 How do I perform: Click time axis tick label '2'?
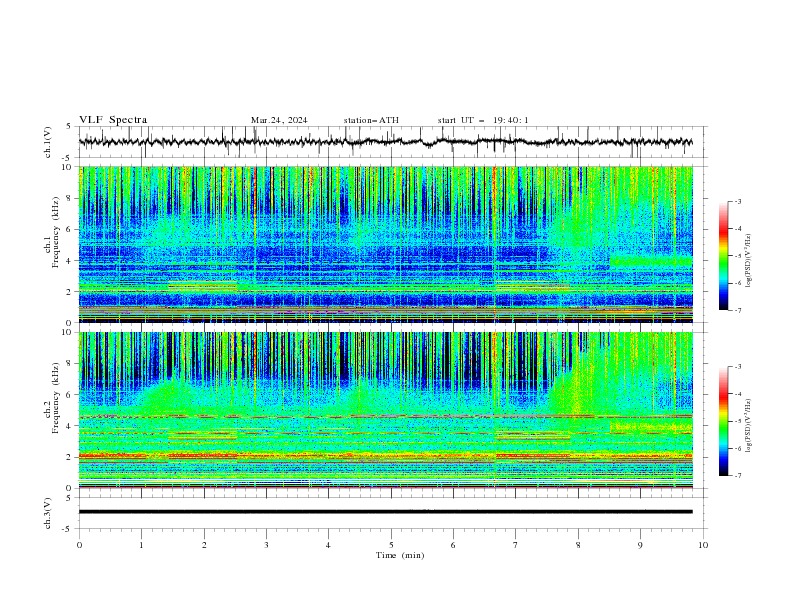(x=204, y=545)
